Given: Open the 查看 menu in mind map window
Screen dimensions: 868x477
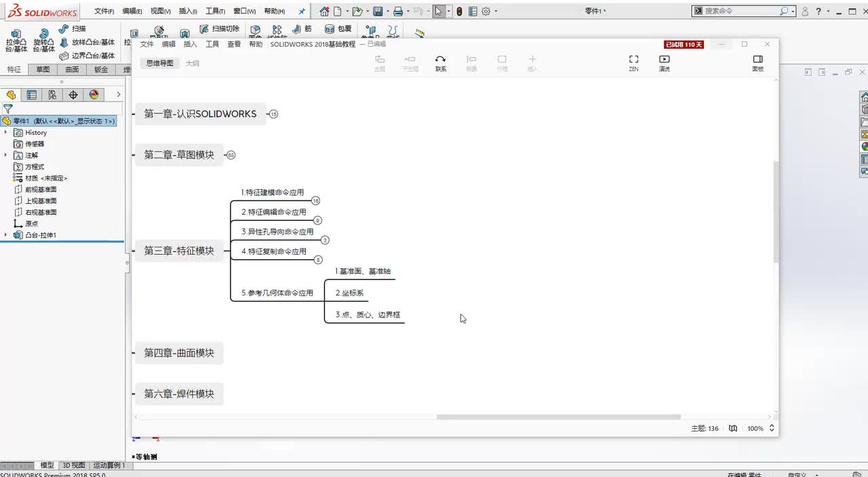Looking at the screenshot, I should (x=234, y=44).
